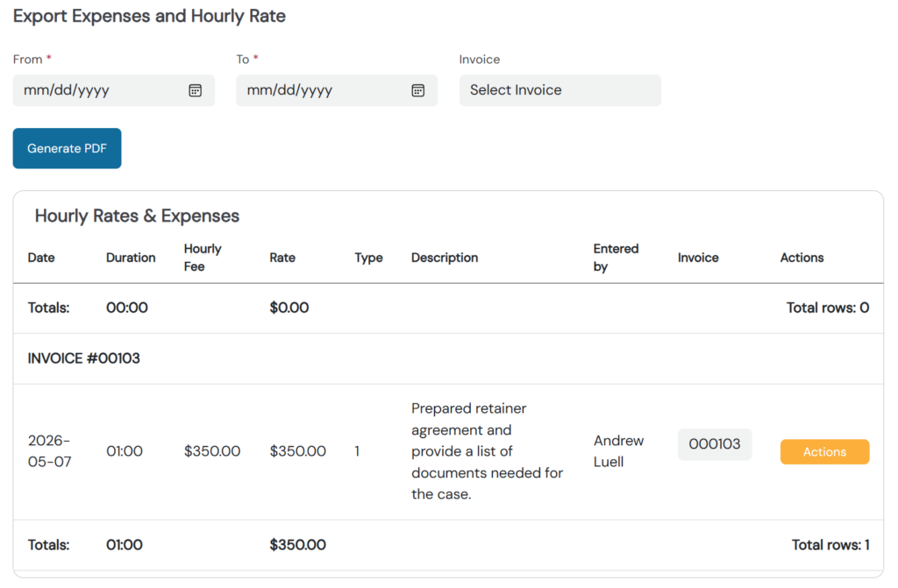The image size is (898, 588).
Task: Open the To date calendar picker icon
Action: (418, 90)
